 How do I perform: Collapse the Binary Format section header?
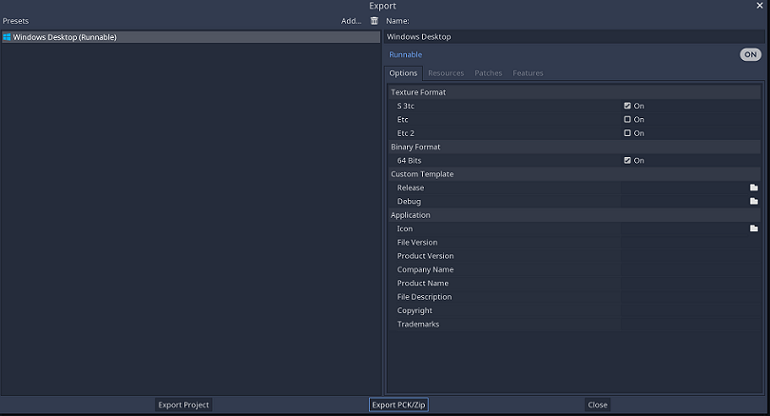[574, 147]
